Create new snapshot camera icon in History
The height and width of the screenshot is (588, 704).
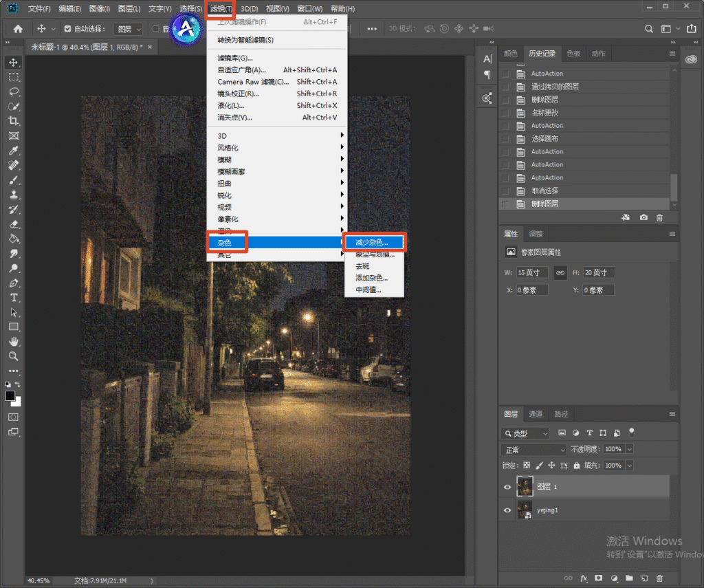[x=643, y=217]
